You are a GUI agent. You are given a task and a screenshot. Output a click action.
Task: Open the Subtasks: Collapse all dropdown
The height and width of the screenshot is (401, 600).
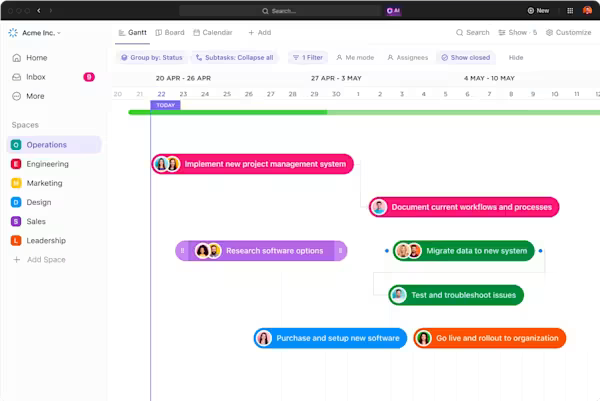coord(235,58)
